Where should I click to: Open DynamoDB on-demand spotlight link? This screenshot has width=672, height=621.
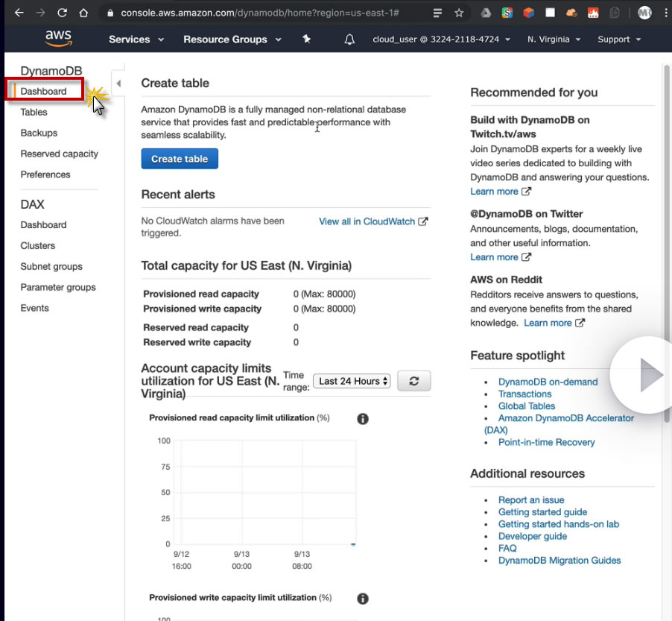pyautogui.click(x=548, y=382)
